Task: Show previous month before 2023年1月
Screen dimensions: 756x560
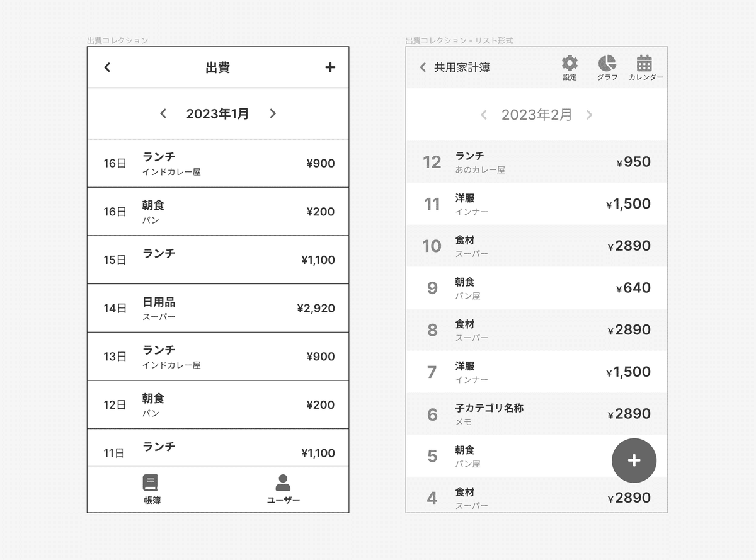Action: tap(163, 113)
